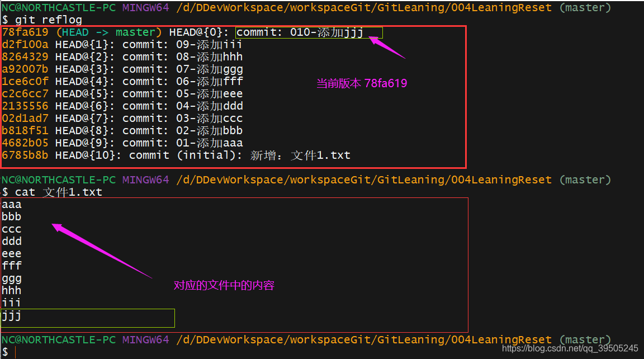This screenshot has height=359, width=644.
Task: Select the "(HEAD -> master)" ref label
Action: coord(109,32)
